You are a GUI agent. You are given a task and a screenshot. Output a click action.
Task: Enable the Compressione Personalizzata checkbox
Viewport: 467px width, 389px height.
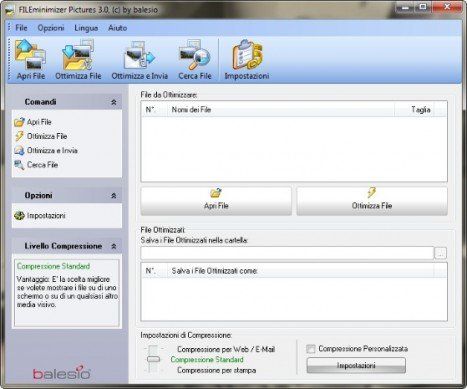(x=311, y=349)
